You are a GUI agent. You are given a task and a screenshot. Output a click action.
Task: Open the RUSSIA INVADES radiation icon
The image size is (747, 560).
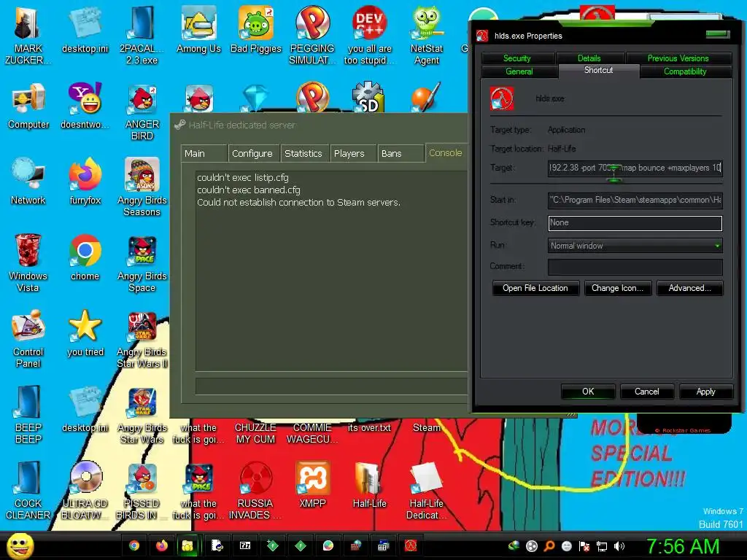click(255, 491)
